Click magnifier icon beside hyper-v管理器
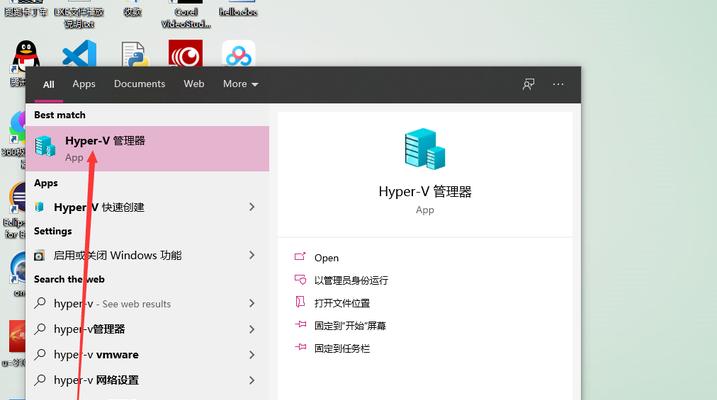 coord(40,328)
